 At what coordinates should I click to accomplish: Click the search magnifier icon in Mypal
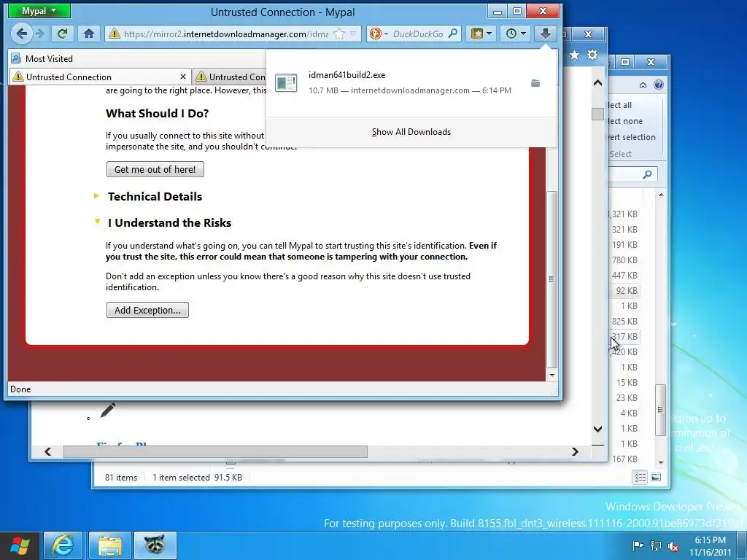tap(453, 34)
